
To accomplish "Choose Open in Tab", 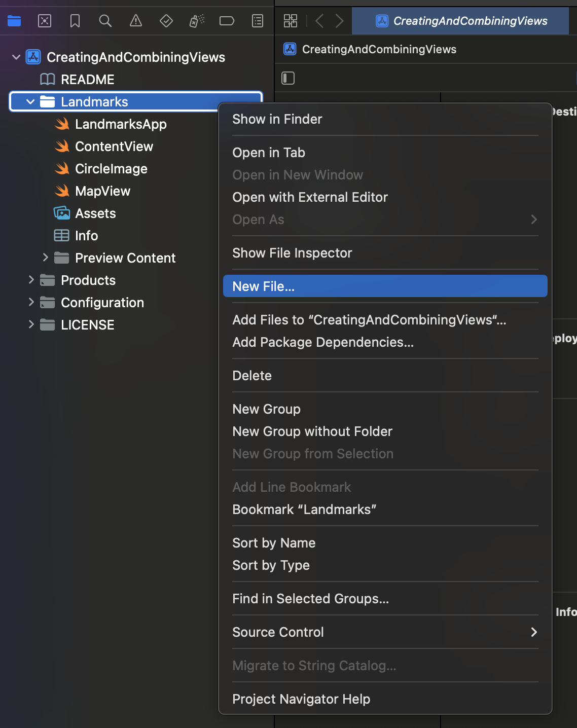I will (385, 152).
